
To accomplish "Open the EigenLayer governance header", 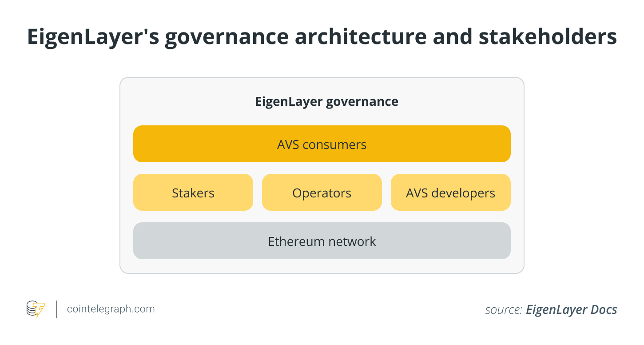I will click(x=326, y=101).
